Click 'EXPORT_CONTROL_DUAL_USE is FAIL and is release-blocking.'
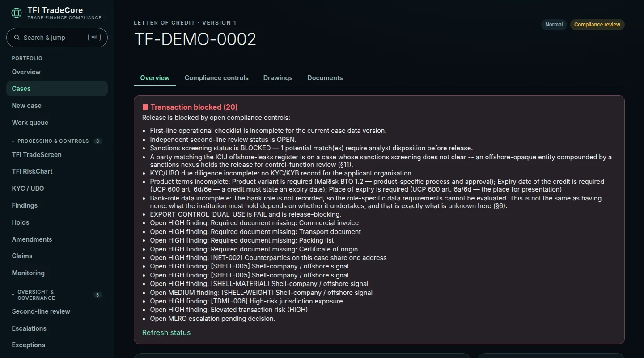This screenshot has height=358, width=644. point(246,214)
